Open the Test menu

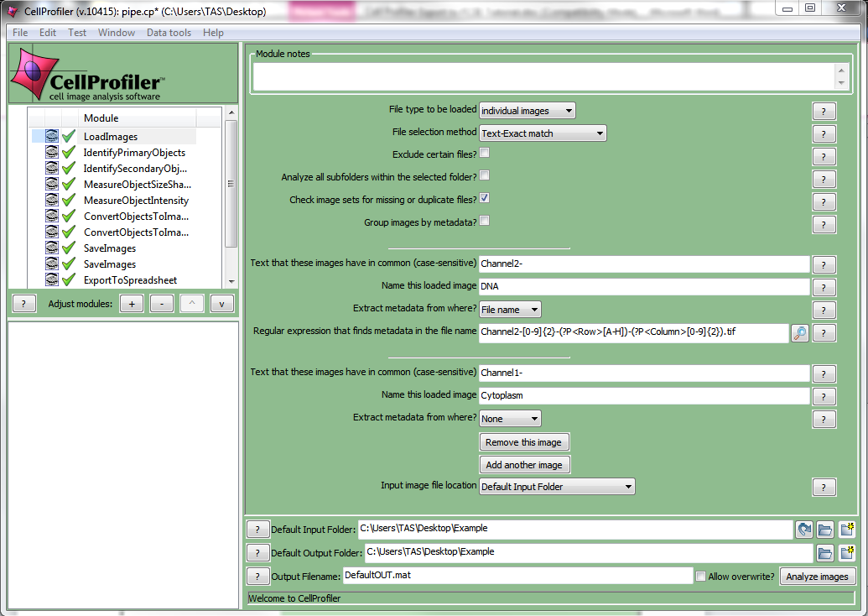tap(77, 33)
